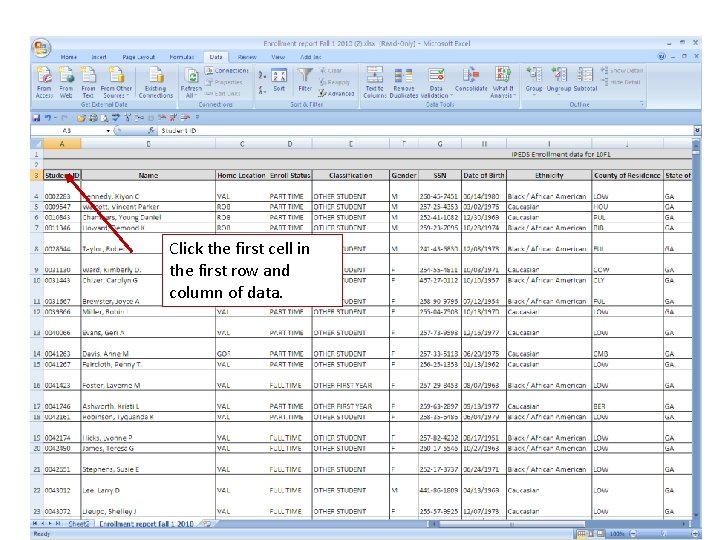Image resolution: width=720 pixels, height=540 pixels.
Task: Select column A header
Action: click(62, 144)
